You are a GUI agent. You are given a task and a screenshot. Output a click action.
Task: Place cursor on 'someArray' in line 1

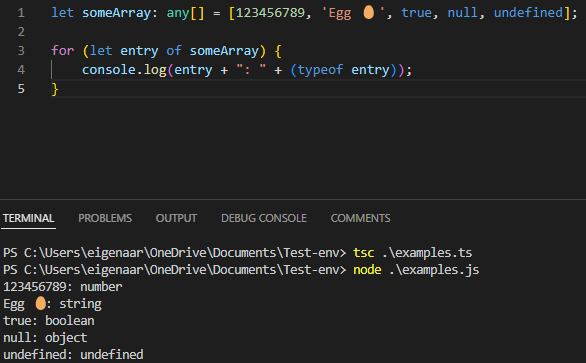coord(117,13)
